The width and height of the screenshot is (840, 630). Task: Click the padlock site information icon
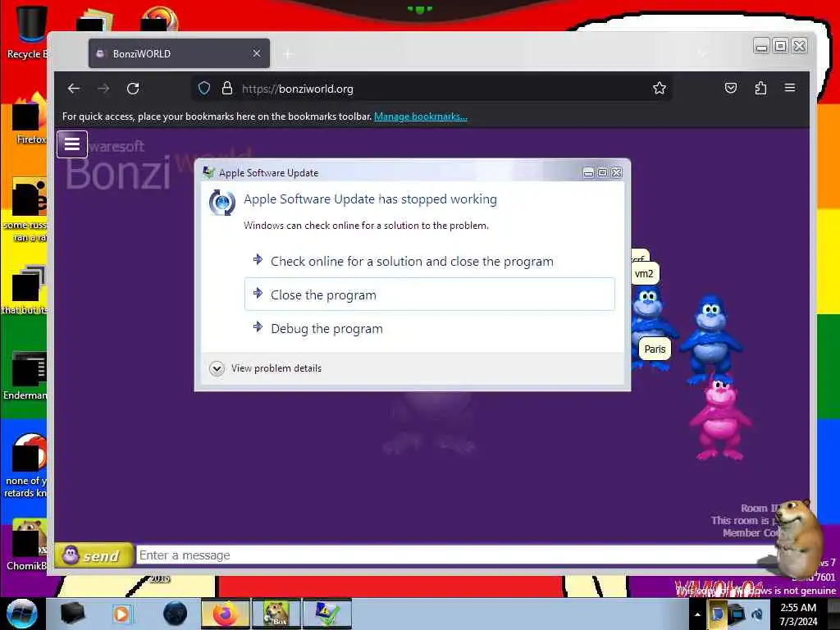coord(227,89)
